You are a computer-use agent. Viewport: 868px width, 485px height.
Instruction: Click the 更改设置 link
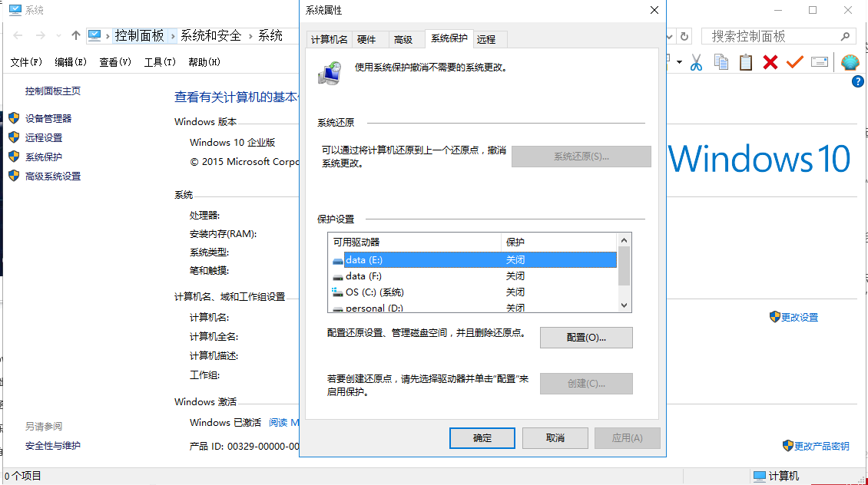click(x=800, y=318)
